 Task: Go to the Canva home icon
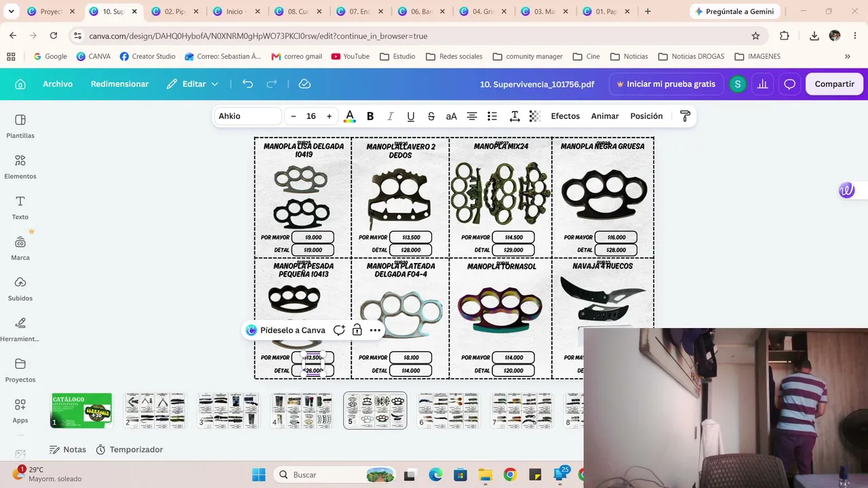(x=20, y=84)
